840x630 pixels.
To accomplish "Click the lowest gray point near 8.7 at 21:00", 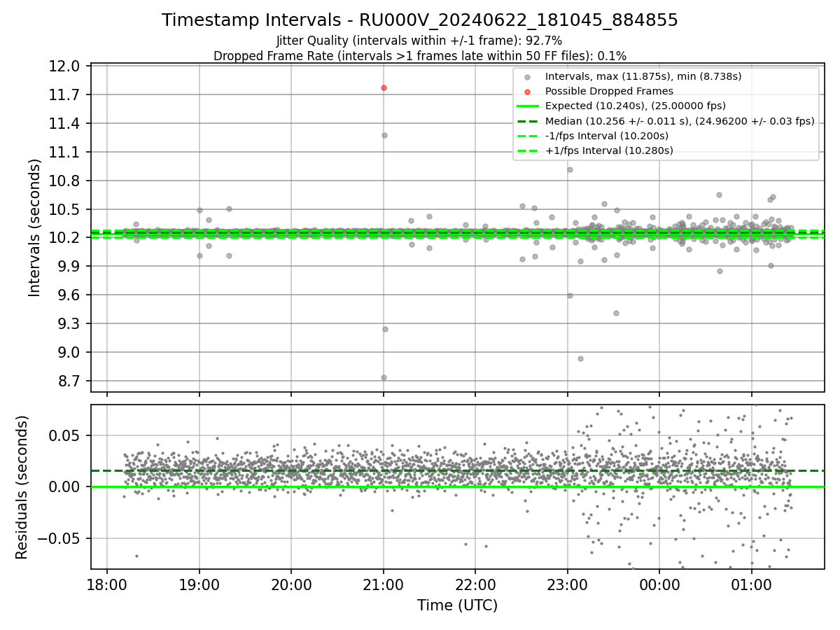I will [384, 377].
